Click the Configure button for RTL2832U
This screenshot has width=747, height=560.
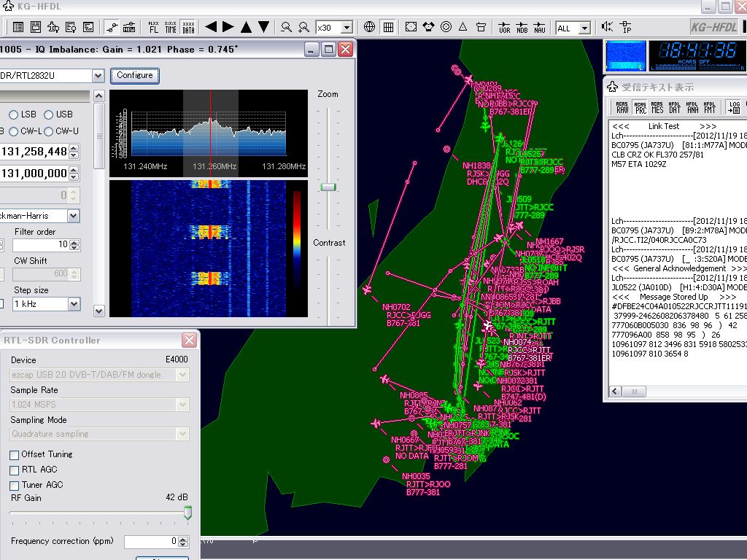pos(134,76)
